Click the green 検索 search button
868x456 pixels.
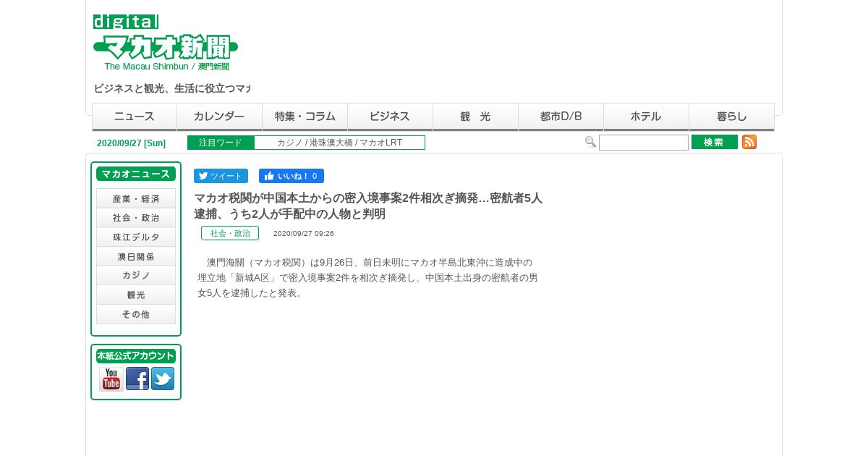(x=715, y=142)
